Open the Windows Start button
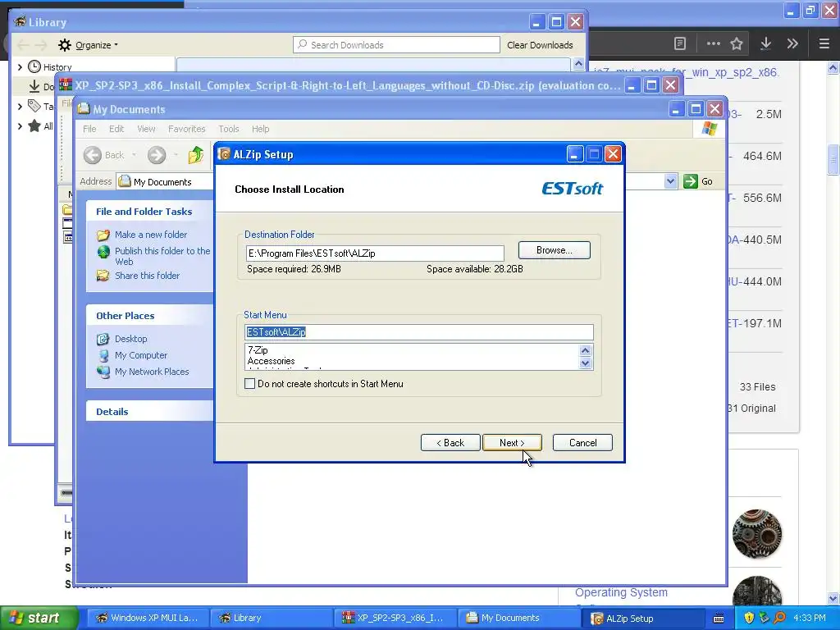 point(39,618)
